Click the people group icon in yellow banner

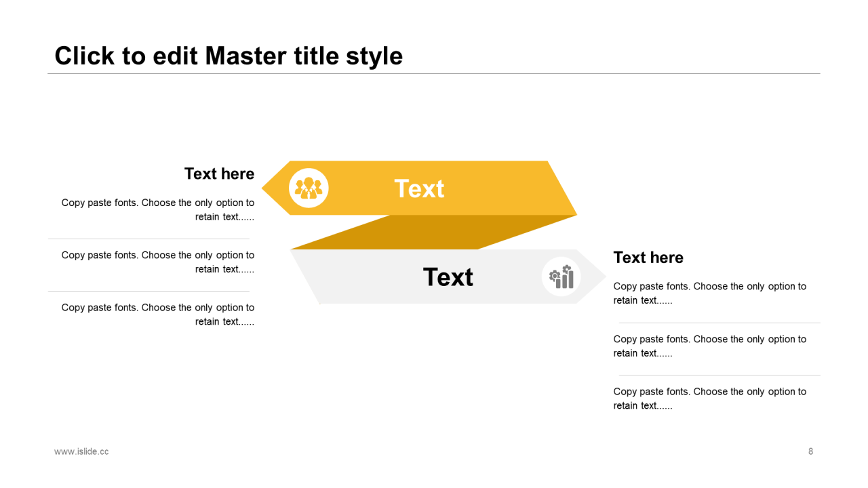(x=309, y=188)
